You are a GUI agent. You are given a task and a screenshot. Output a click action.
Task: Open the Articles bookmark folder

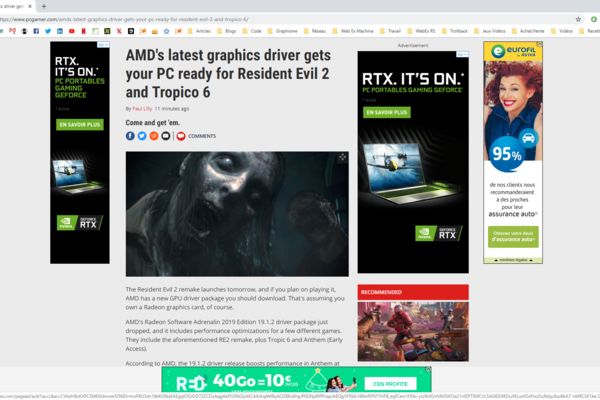(199, 31)
